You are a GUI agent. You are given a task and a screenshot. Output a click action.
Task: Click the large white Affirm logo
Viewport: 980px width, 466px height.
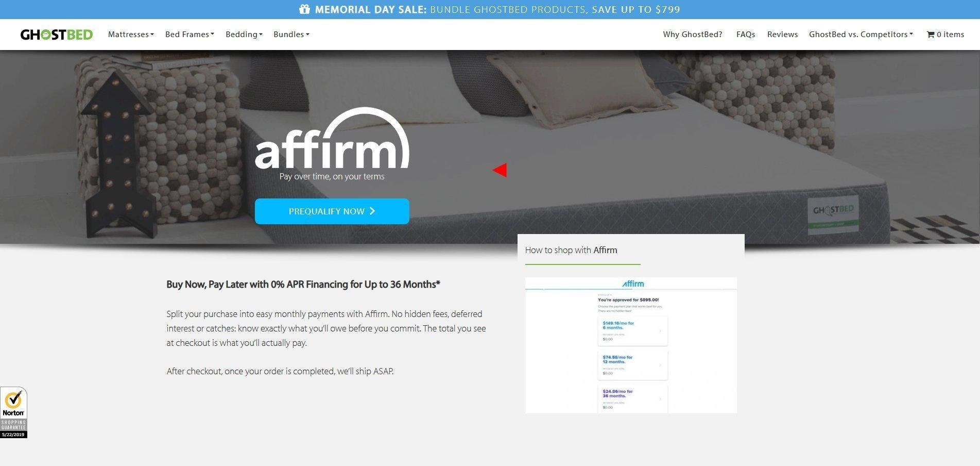click(332, 140)
